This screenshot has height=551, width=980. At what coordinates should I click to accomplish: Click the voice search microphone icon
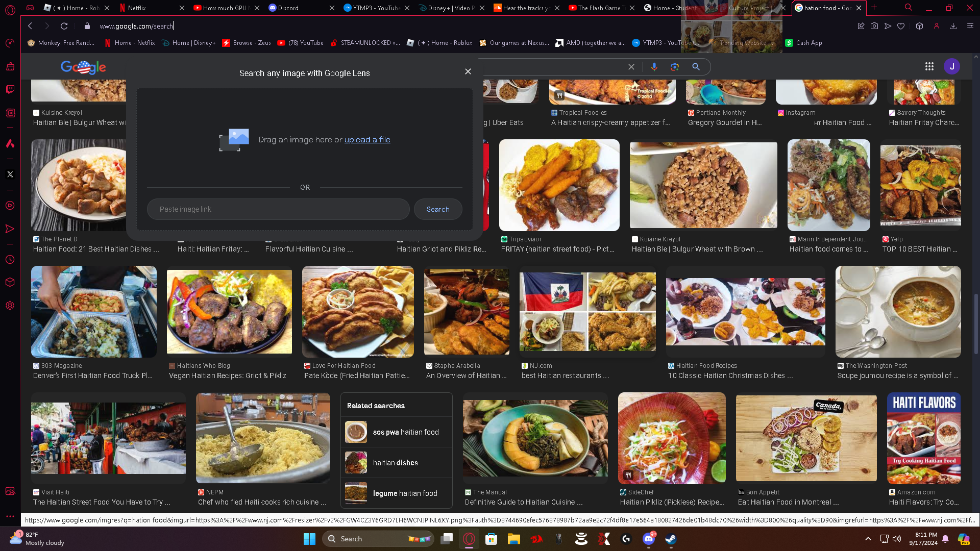654,67
